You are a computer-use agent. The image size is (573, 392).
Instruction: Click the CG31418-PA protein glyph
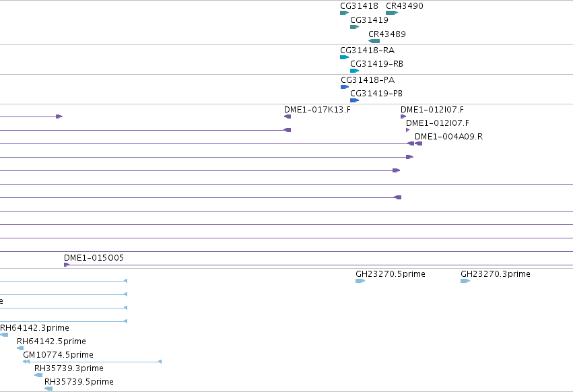pyautogui.click(x=345, y=87)
